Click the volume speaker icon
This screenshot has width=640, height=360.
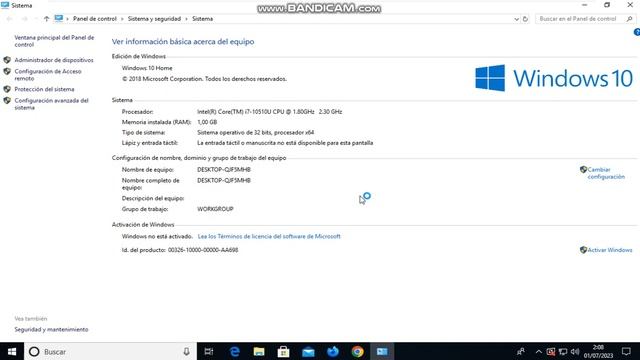click(x=575, y=352)
